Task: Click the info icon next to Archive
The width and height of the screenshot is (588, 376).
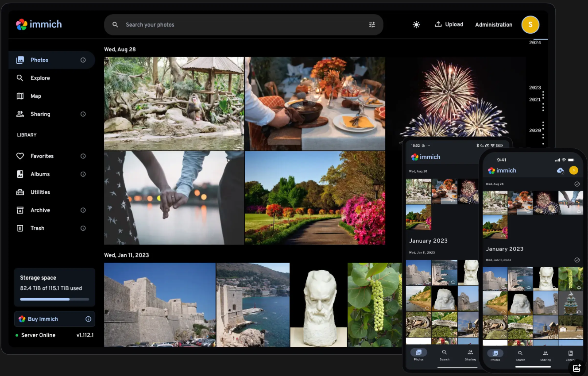Action: 83,210
